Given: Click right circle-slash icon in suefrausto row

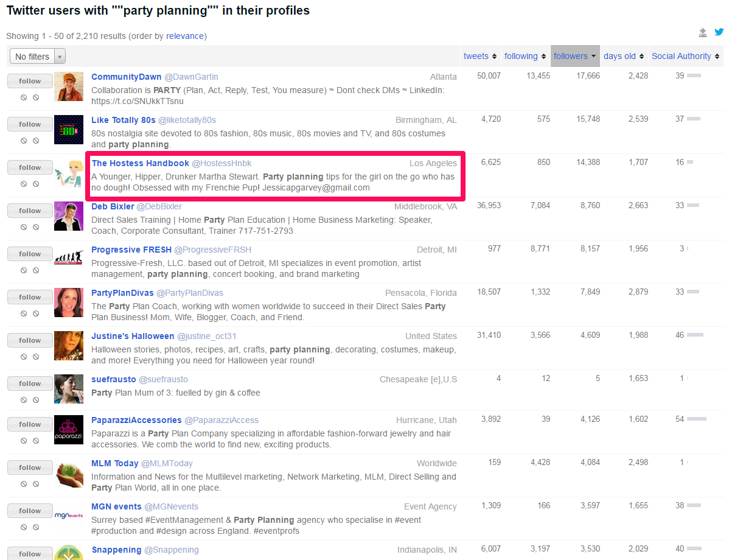Looking at the screenshot, I should [x=36, y=400].
